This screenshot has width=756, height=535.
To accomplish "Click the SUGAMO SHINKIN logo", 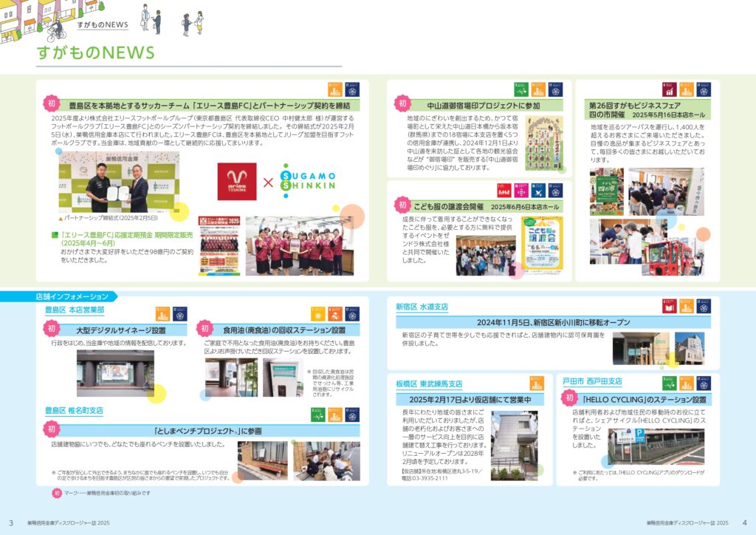I will tap(308, 181).
